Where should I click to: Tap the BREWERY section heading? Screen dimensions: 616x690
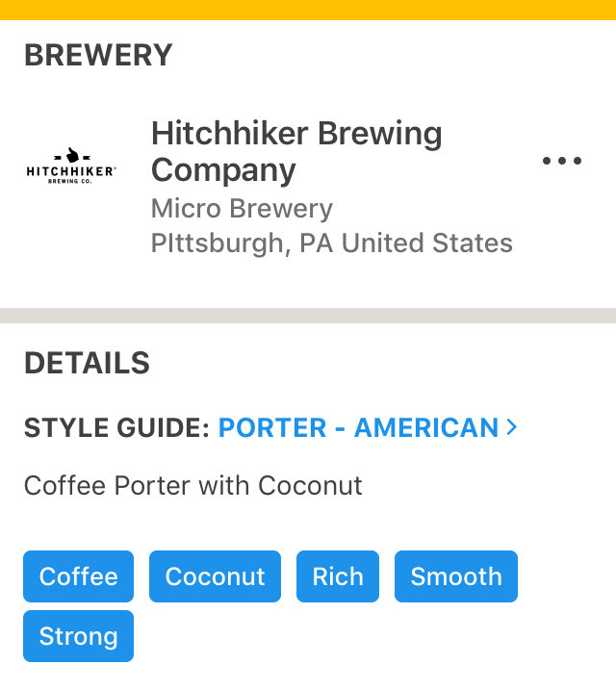(98, 55)
